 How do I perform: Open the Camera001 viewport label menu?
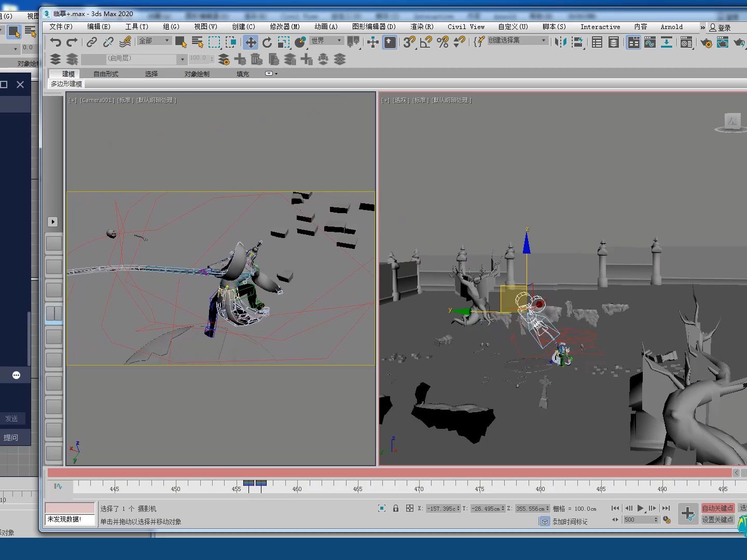coord(97,100)
